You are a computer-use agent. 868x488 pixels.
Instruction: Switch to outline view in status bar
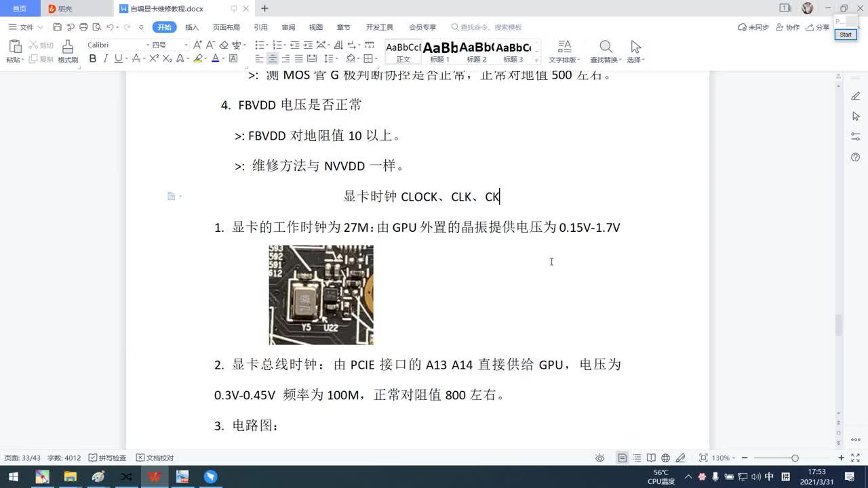[x=637, y=458]
